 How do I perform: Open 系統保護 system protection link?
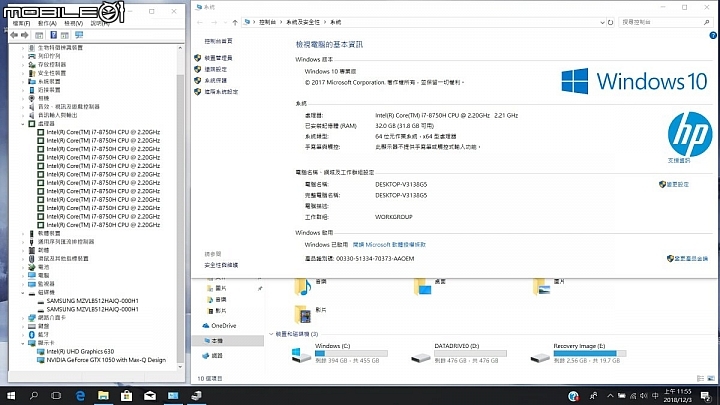pos(215,80)
